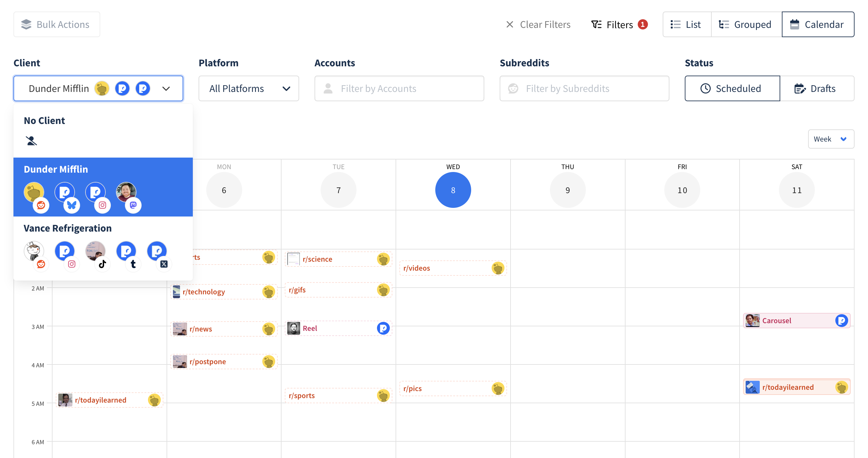Image resolution: width=868 pixels, height=458 pixels.
Task: Open the r/pics scheduled post
Action: [453, 388]
